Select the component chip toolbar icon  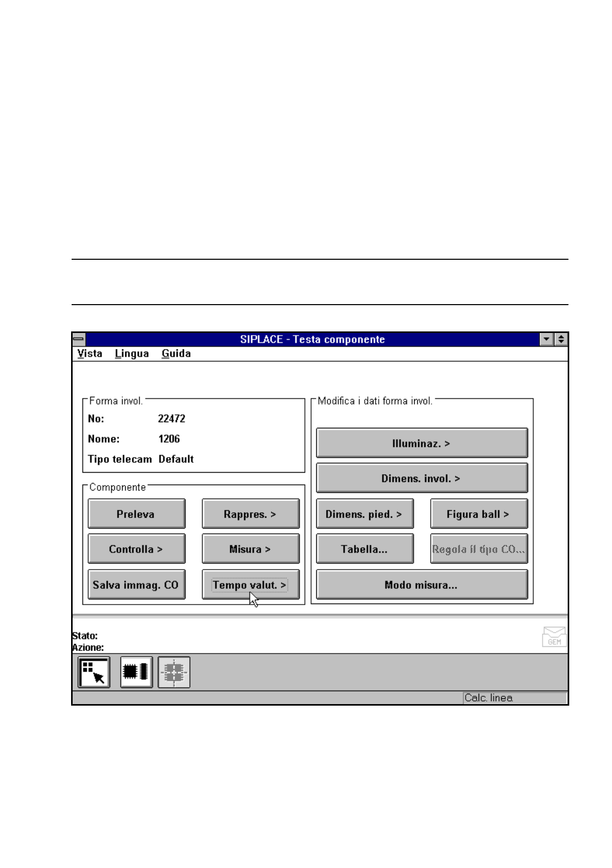(137, 672)
